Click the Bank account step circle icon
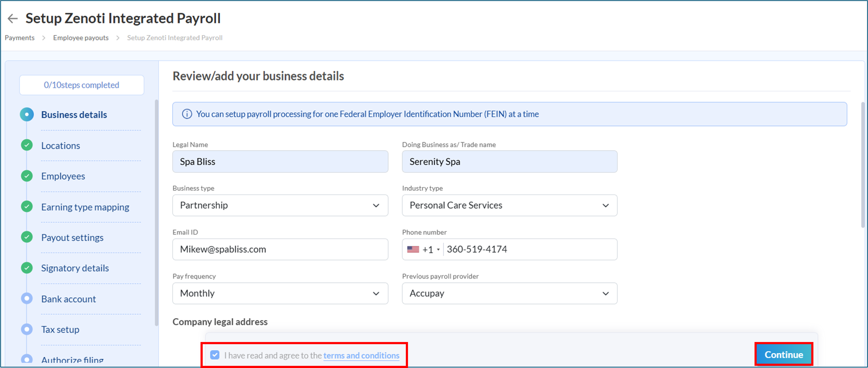 [x=27, y=299]
